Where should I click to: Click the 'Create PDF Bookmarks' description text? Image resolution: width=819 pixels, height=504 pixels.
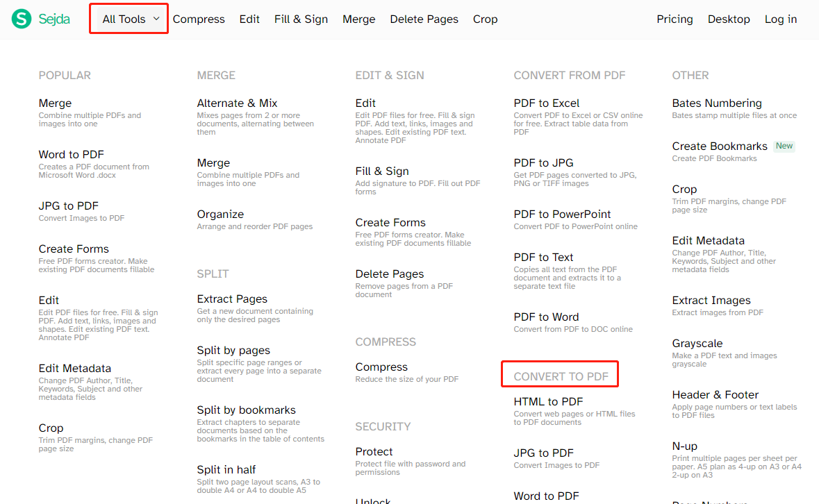714,158
